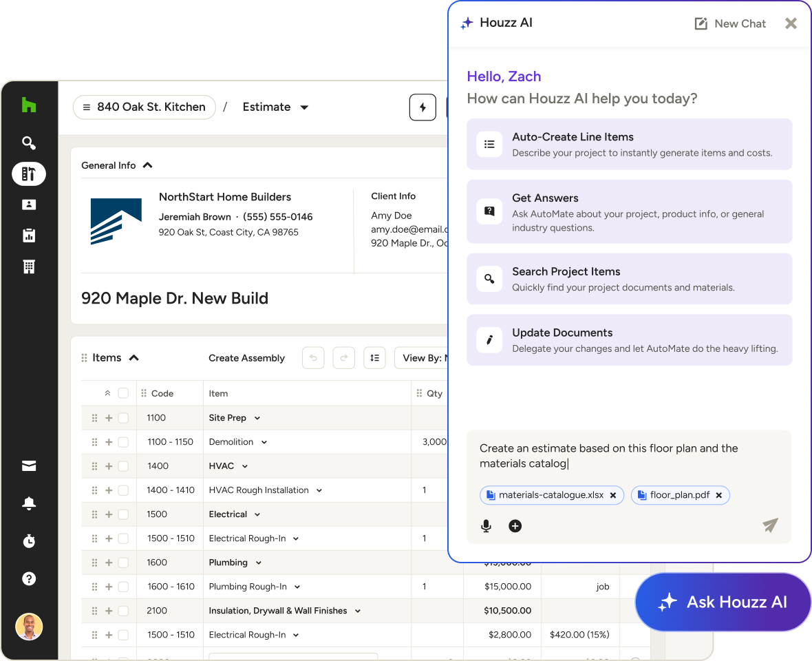The height and width of the screenshot is (661, 812).
Task: Open the timer stopwatch icon in sidebar
Action: (29, 541)
